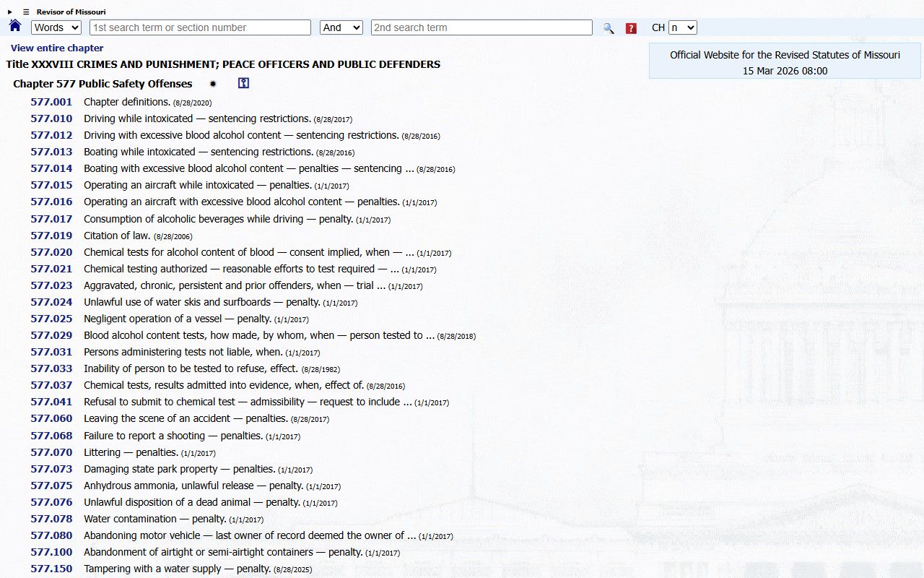The image size is (924, 578).
Task: Click the magnifying glass search icon
Action: (x=609, y=28)
